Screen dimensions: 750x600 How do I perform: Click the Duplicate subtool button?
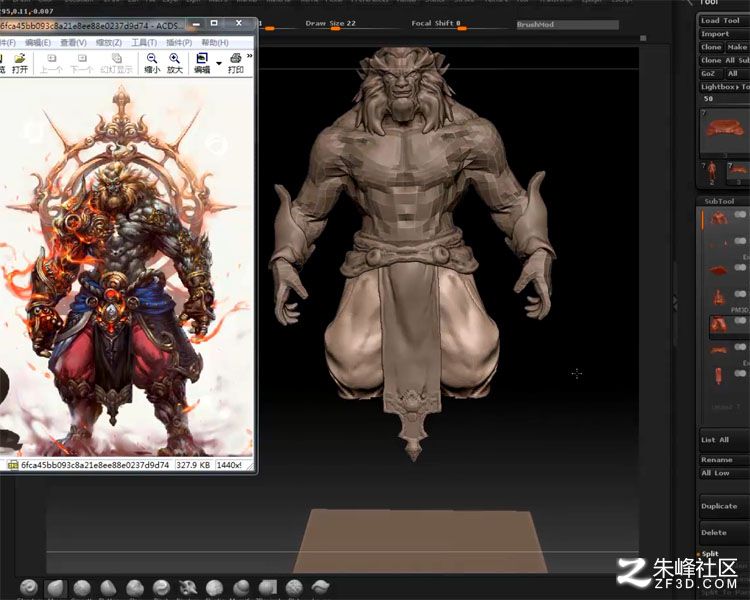coord(723,506)
